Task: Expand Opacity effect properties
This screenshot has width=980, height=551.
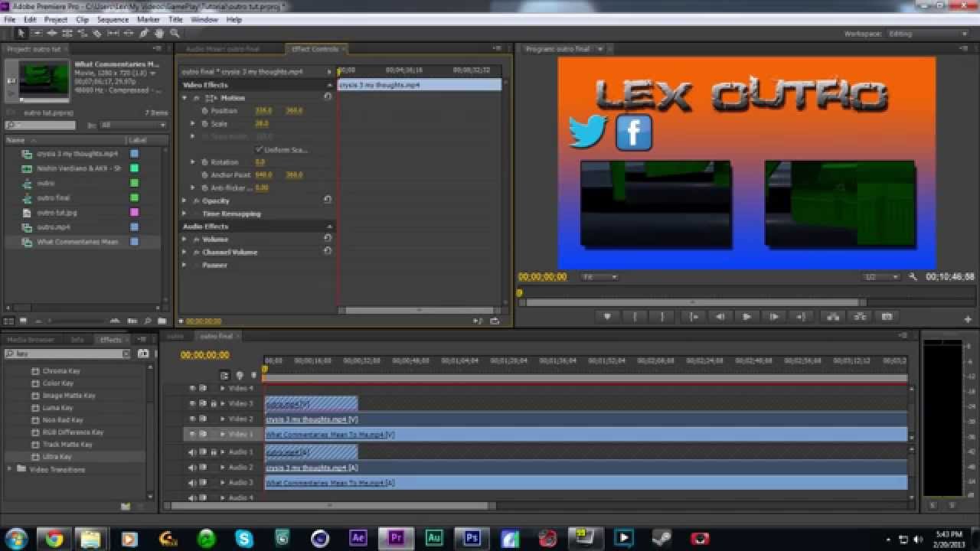Action: coord(185,201)
